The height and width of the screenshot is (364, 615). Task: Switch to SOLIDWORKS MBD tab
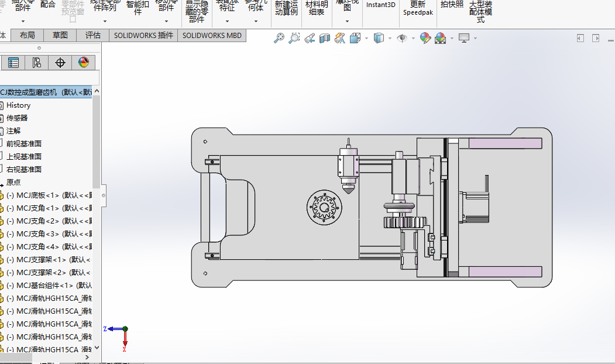(212, 35)
